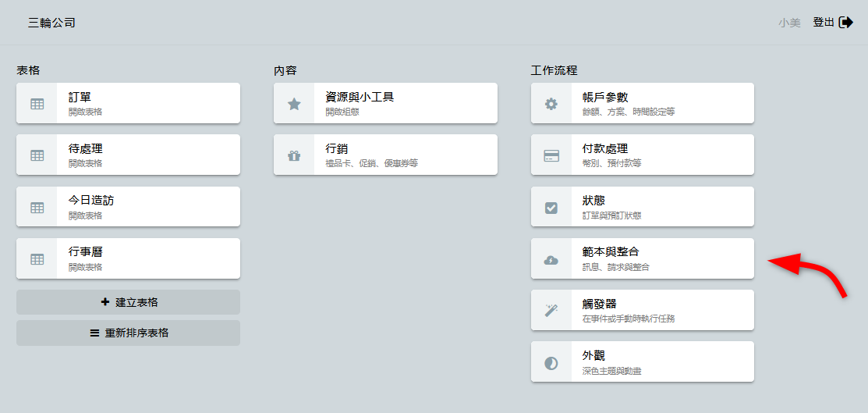The height and width of the screenshot is (413, 868).
Task: Click the magic wand icon for 觸發器
Action: click(551, 310)
